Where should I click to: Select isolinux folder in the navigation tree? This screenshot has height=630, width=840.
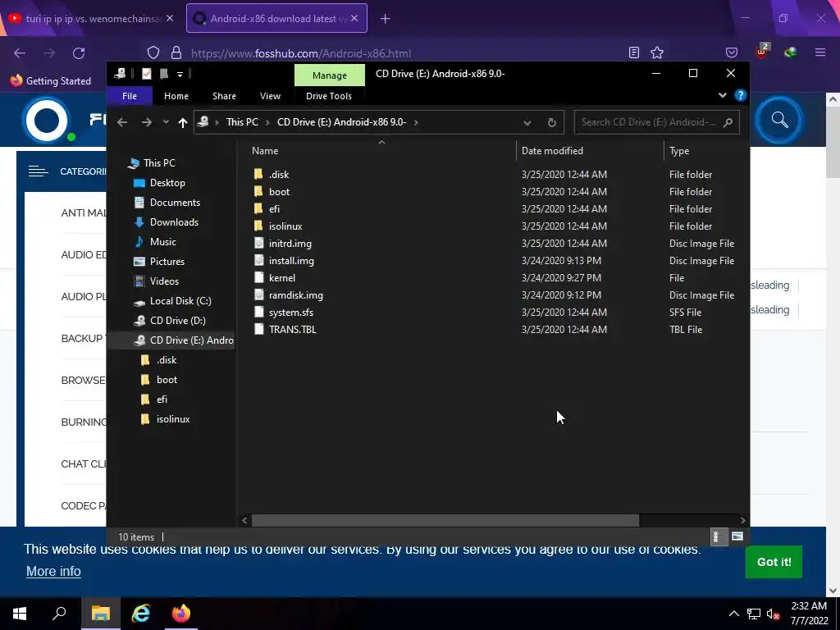click(x=172, y=419)
